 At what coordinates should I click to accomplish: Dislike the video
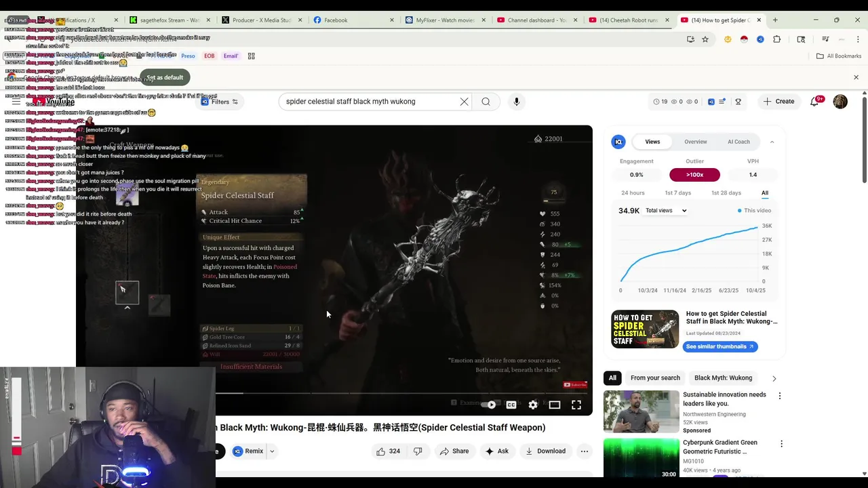point(418,451)
